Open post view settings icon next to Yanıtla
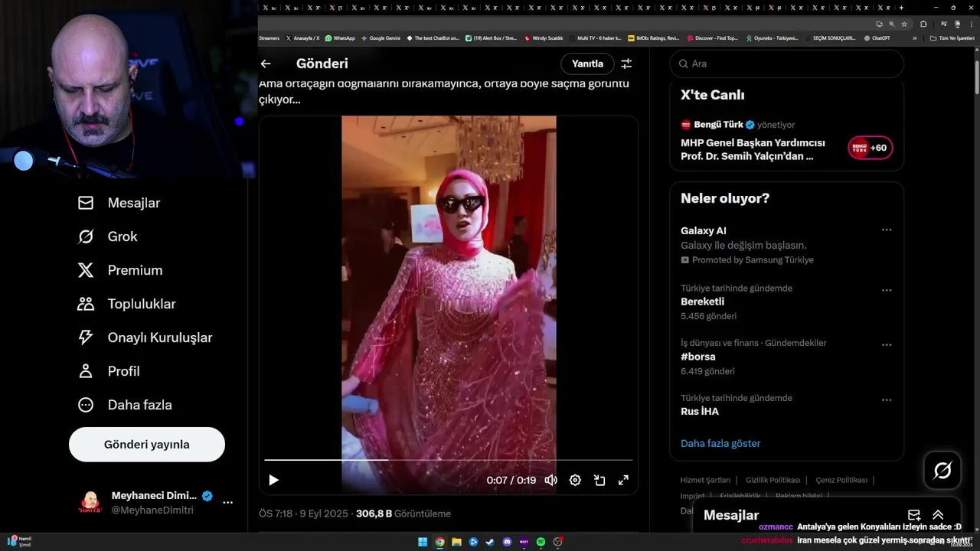 pos(626,64)
